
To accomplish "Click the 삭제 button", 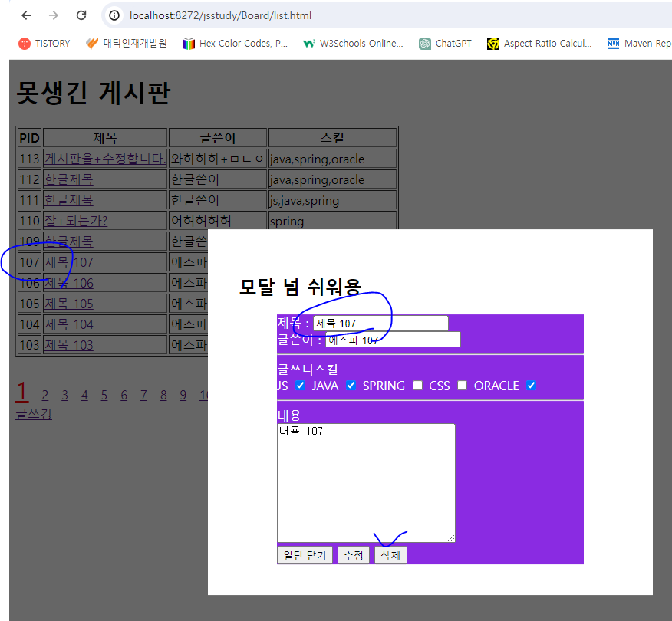I will (390, 556).
